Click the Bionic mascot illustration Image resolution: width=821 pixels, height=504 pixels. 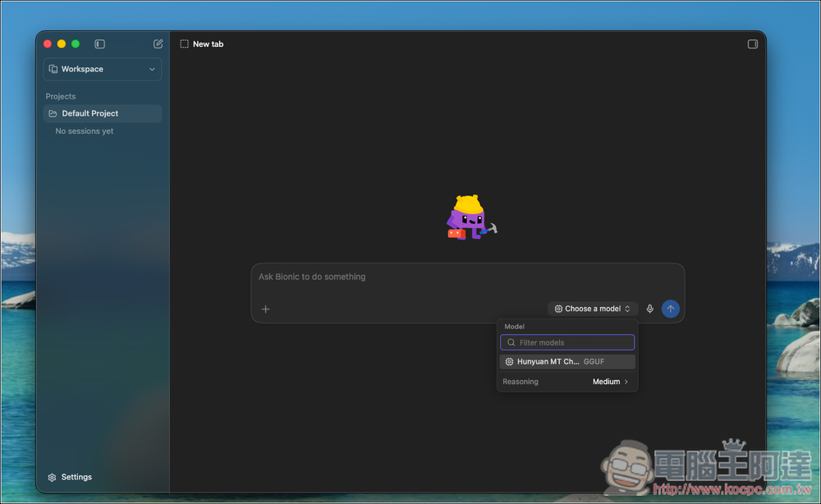pyautogui.click(x=471, y=218)
